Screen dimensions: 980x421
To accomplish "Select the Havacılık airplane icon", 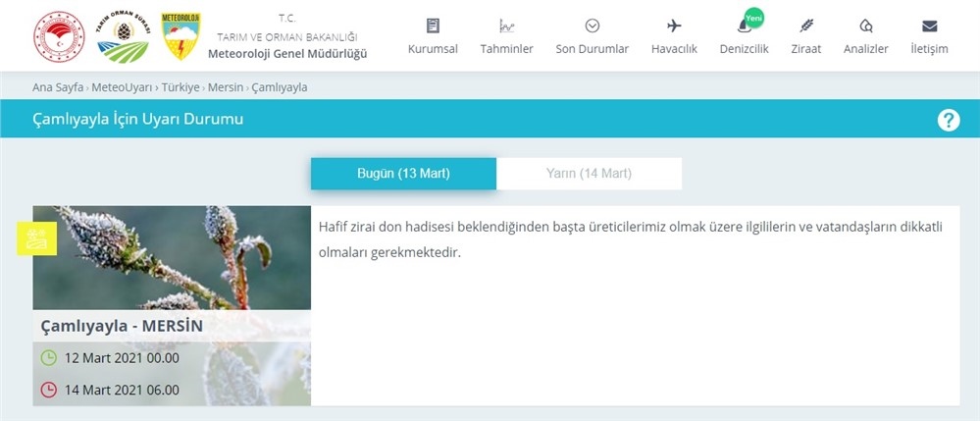I will [x=674, y=26].
